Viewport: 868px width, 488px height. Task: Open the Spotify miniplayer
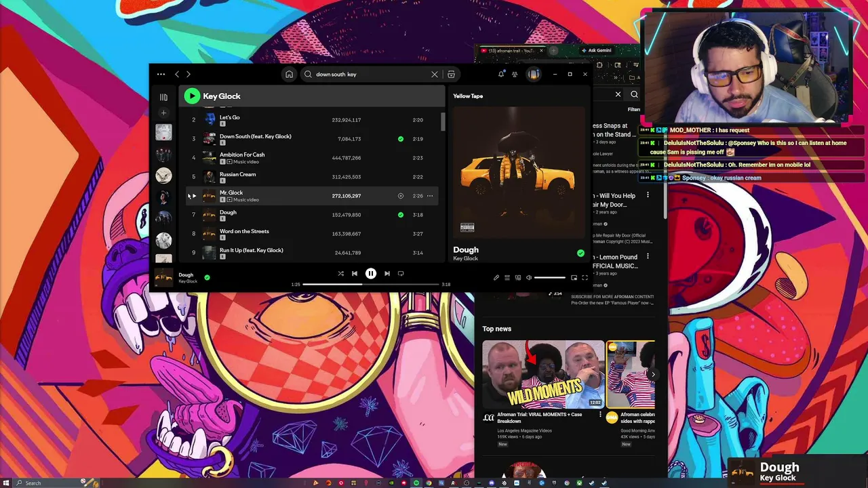[574, 278]
